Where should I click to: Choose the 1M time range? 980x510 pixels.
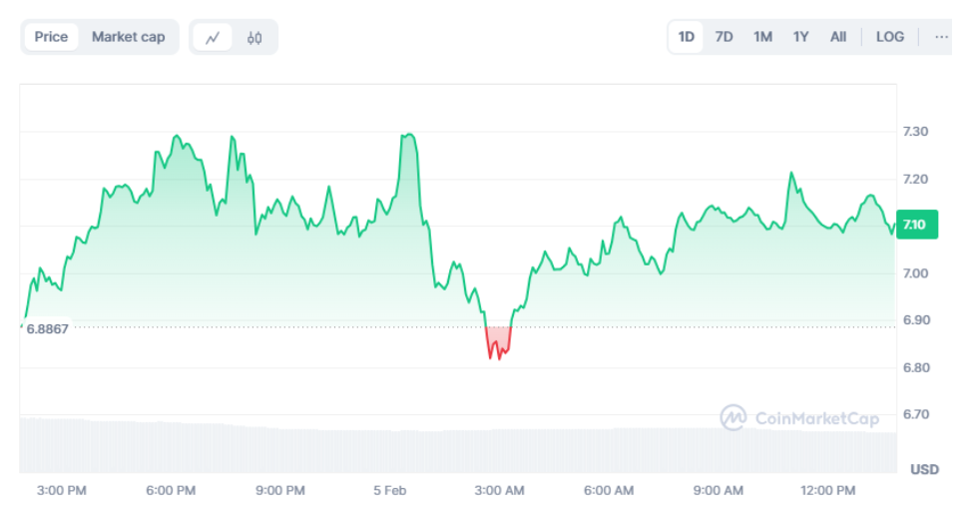coord(762,37)
